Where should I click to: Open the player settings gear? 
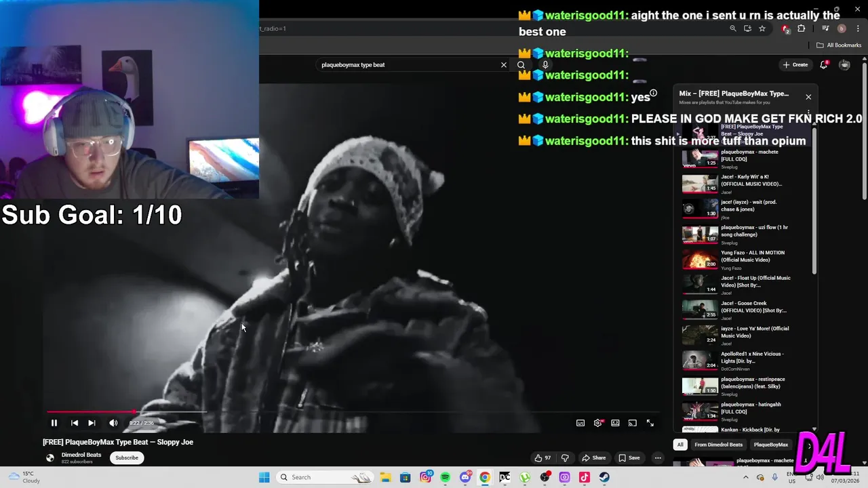[x=597, y=423]
